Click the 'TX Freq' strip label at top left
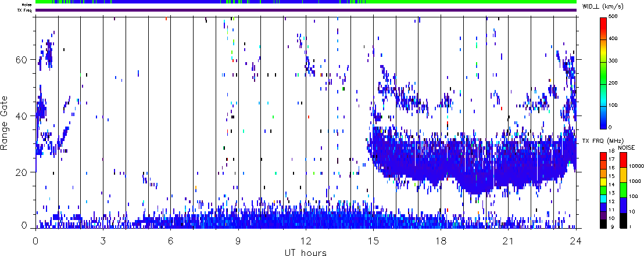This screenshot has height=256, width=644. pos(23,10)
